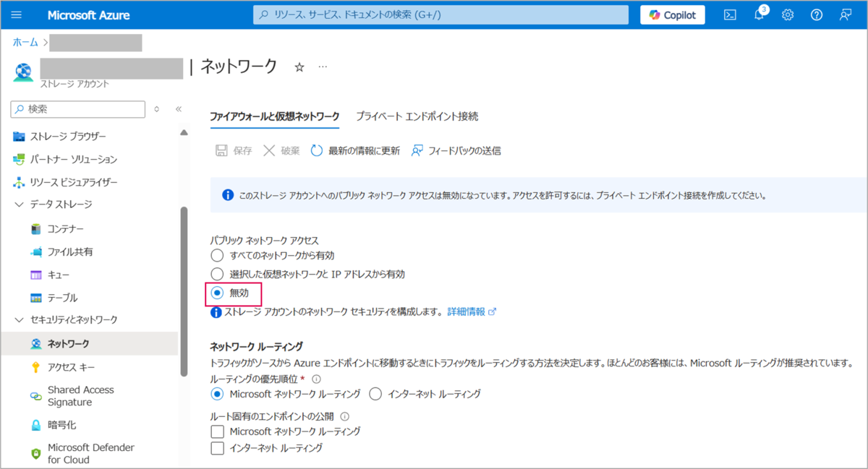Click the Shared Access Signature icon

36,396
